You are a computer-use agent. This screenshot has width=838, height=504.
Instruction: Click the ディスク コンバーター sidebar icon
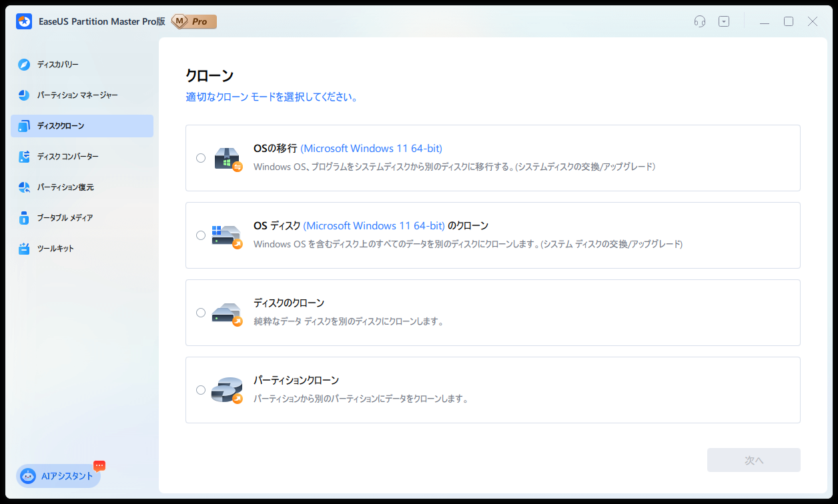24,157
